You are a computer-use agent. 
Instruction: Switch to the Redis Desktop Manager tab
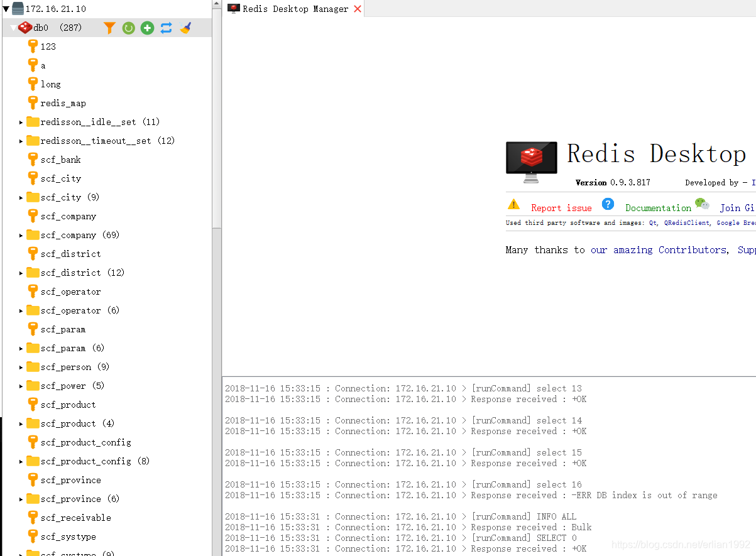click(x=293, y=8)
